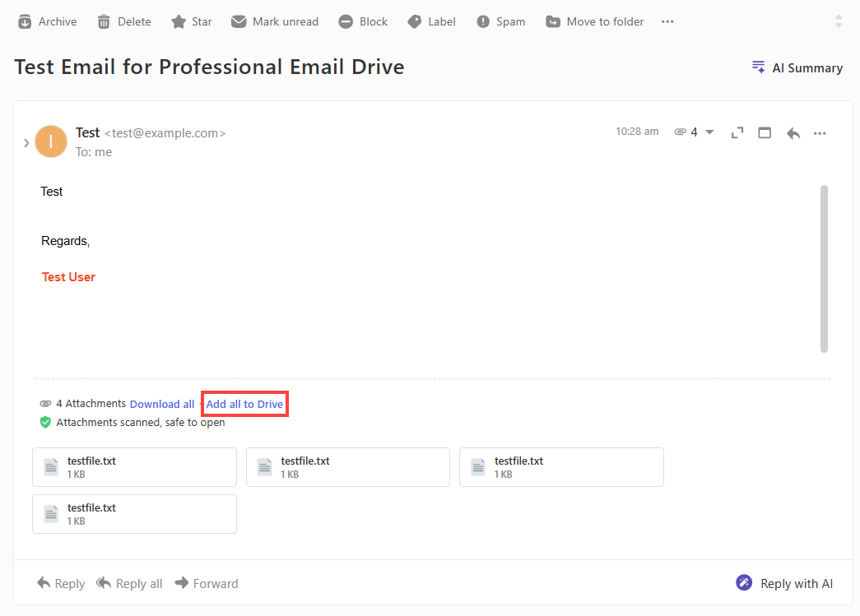860x616 pixels.
Task: Open the attachments dropdown arrow in header
Action: coord(709,132)
